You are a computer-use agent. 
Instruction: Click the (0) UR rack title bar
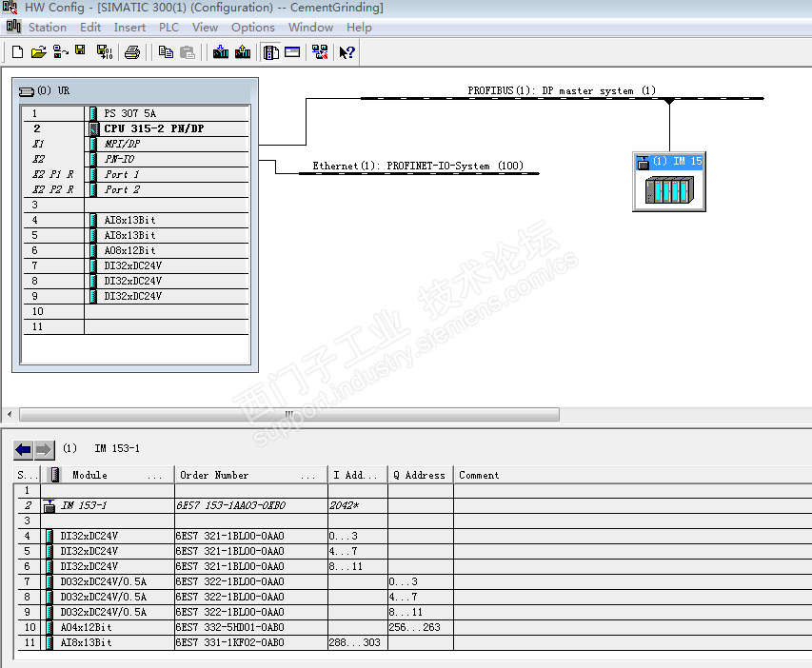pos(134,91)
